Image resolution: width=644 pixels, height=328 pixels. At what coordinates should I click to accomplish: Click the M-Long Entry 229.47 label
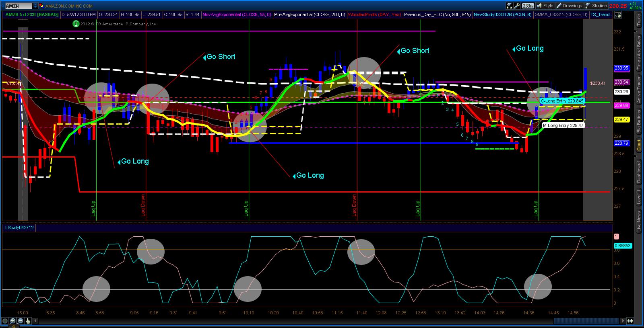(563, 125)
